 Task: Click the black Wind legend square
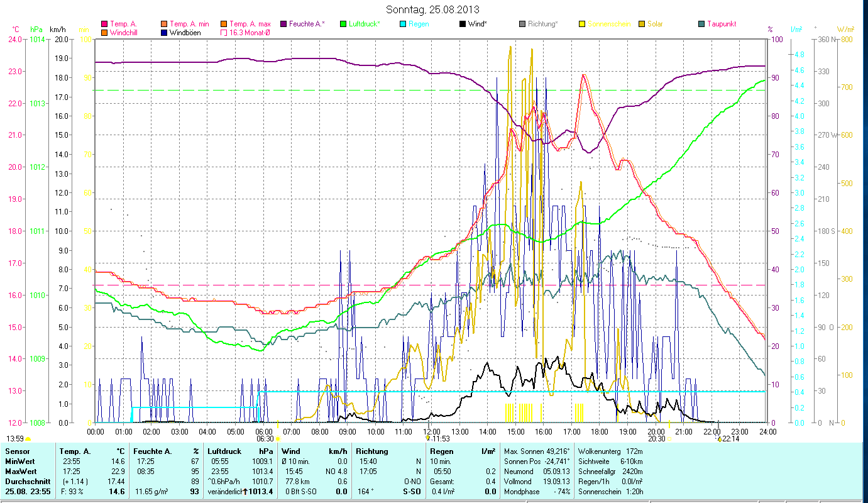pyautogui.click(x=463, y=24)
